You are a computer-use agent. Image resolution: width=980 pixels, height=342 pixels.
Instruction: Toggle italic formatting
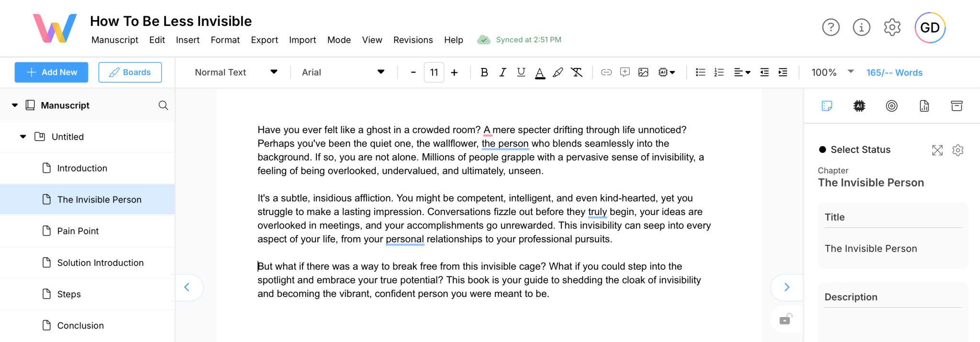coord(502,72)
